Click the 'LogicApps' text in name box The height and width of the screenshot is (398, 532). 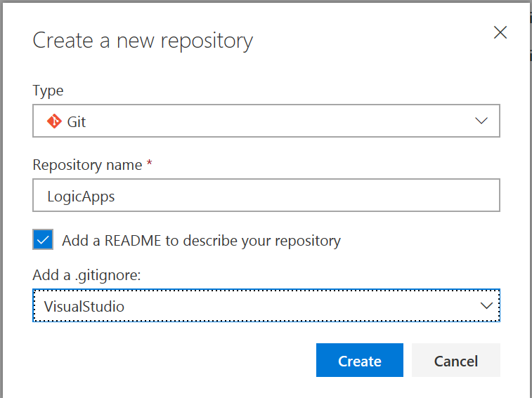coord(81,196)
